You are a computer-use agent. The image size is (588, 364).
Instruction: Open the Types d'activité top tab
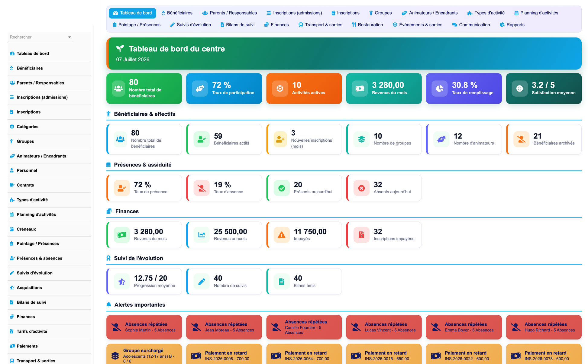click(486, 13)
